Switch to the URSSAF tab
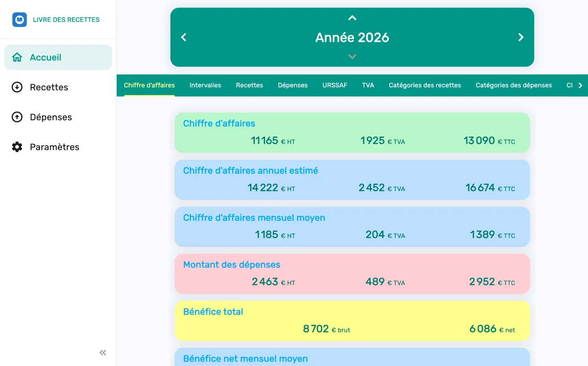Viewport: 588px width, 366px height. coord(335,86)
